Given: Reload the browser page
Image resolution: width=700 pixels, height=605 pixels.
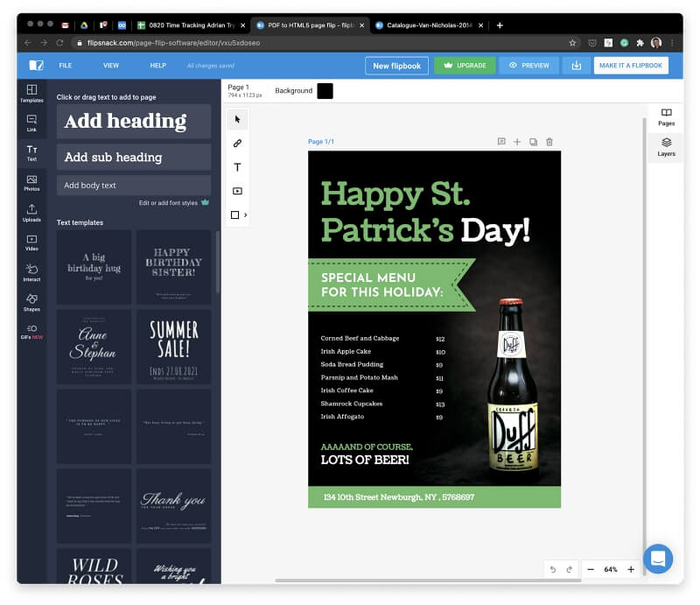Looking at the screenshot, I should 59,43.
